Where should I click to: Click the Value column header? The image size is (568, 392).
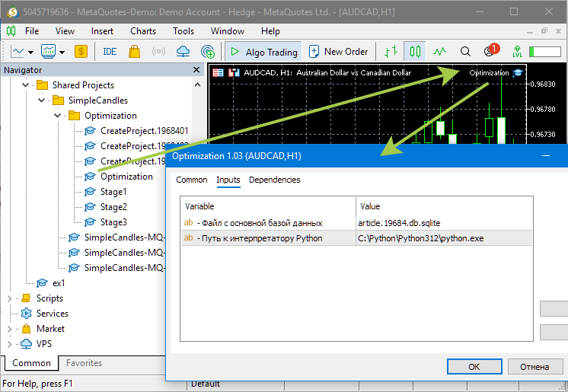click(x=444, y=206)
